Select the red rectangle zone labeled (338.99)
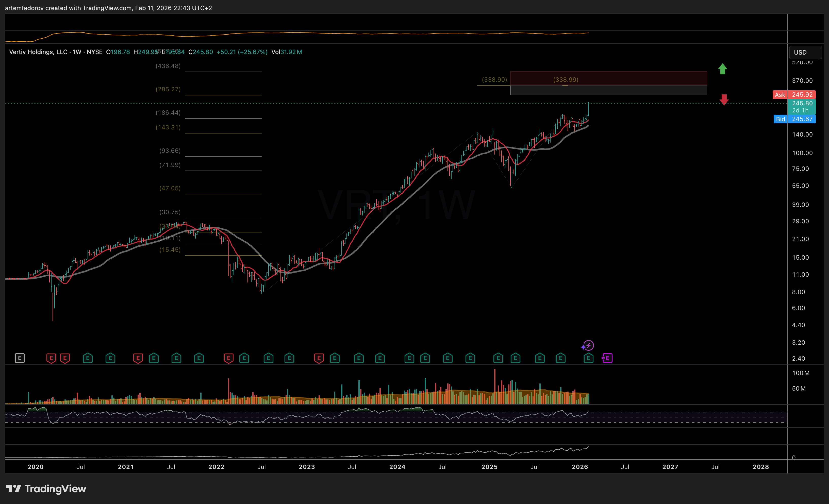Screen dimensions: 829x504 click(x=608, y=78)
